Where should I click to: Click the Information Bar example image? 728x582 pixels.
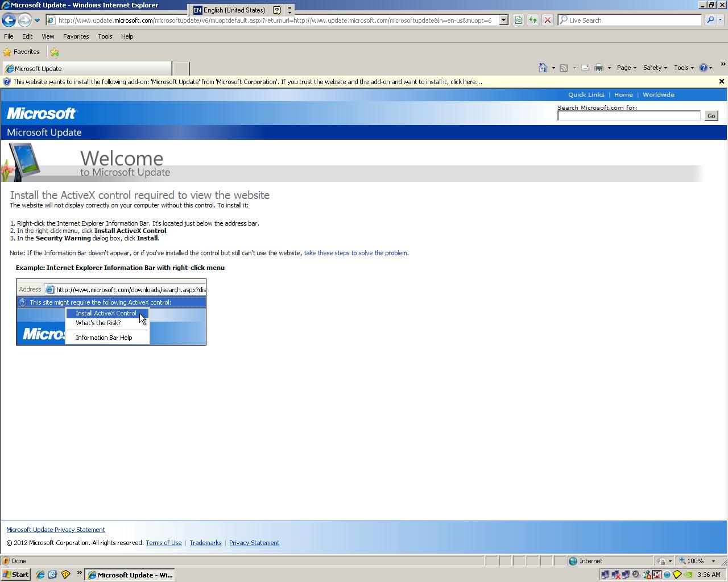click(x=111, y=312)
